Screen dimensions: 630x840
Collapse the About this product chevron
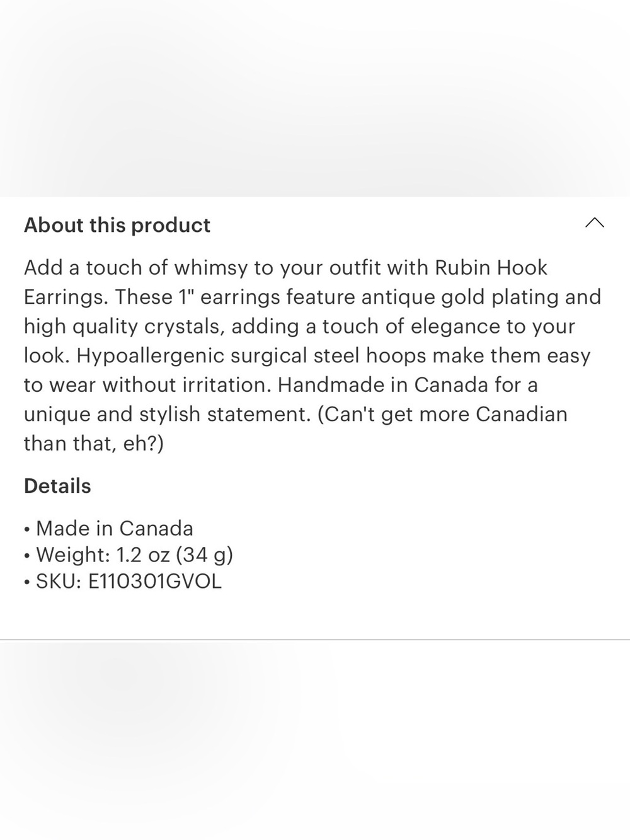point(594,222)
